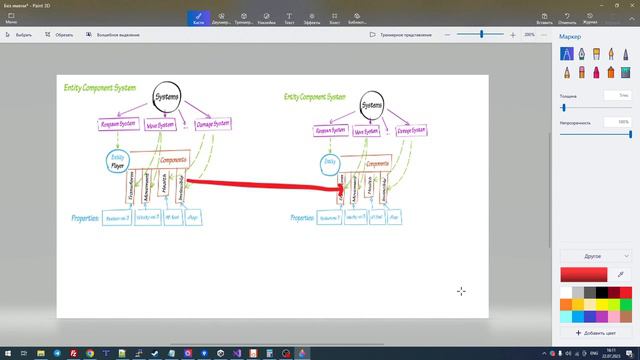640x360 pixels.
Task: Select the Calligraphy pen brush
Action: [581, 54]
